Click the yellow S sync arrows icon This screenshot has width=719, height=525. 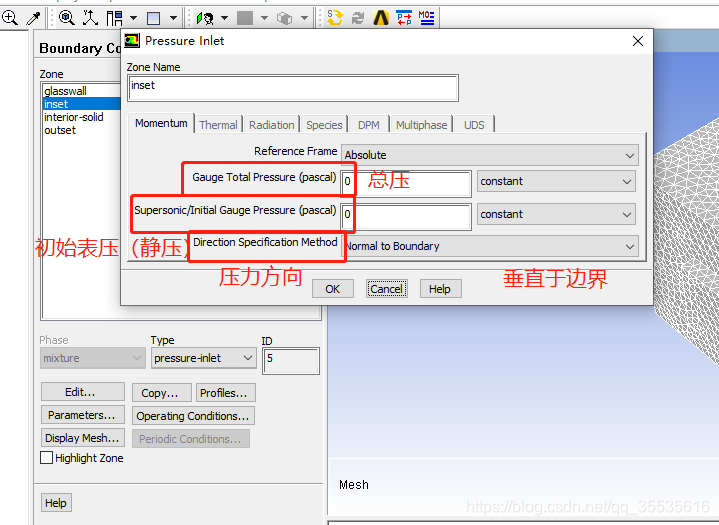pyautogui.click(x=335, y=18)
